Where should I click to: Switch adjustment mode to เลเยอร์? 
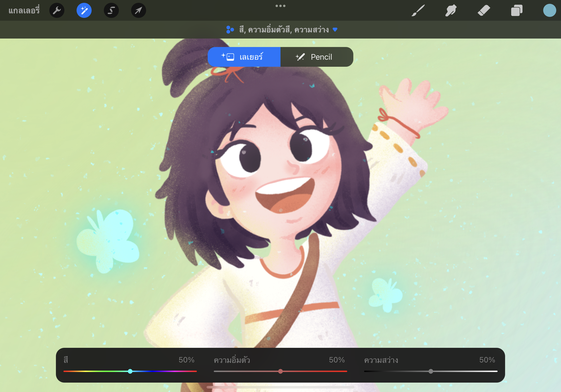pyautogui.click(x=244, y=57)
